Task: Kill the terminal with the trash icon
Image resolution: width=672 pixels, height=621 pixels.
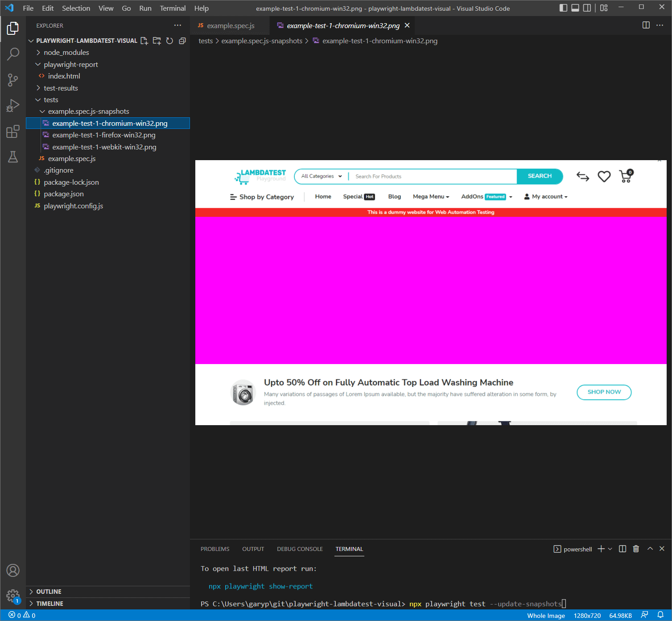Action: (x=636, y=549)
